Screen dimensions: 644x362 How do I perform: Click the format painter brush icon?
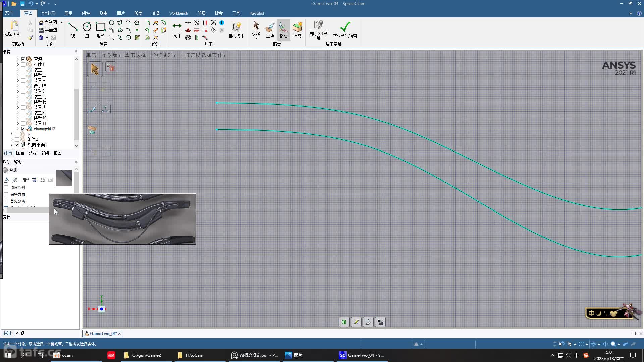click(30, 38)
